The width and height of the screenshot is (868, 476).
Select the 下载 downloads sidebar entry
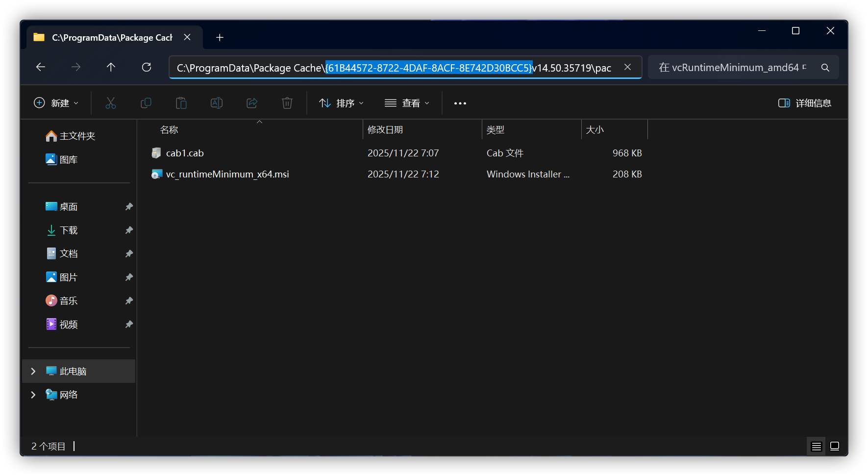(x=70, y=230)
